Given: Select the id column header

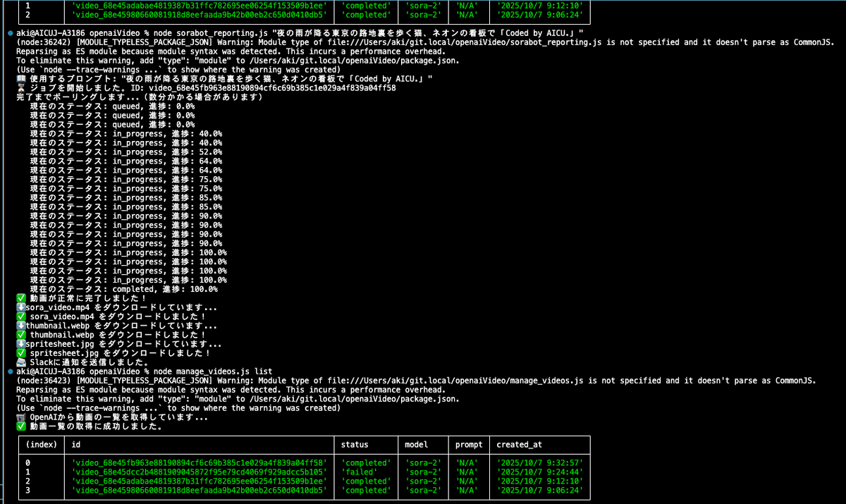Looking at the screenshot, I should coord(76,445).
